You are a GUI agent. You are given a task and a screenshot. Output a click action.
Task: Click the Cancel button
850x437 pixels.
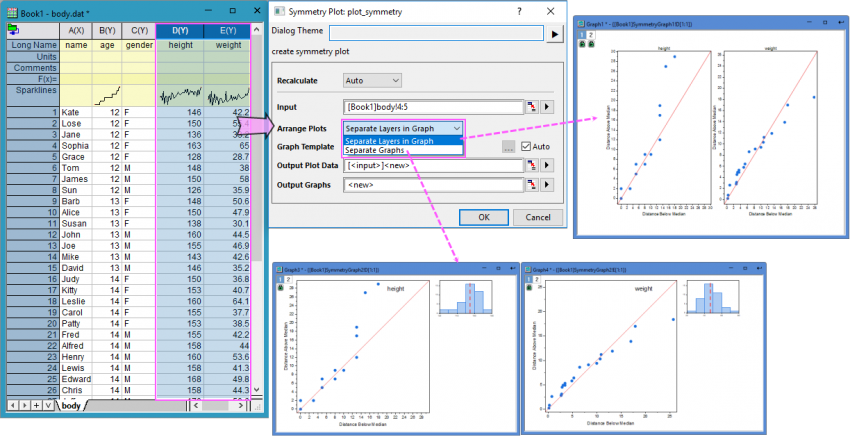538,218
